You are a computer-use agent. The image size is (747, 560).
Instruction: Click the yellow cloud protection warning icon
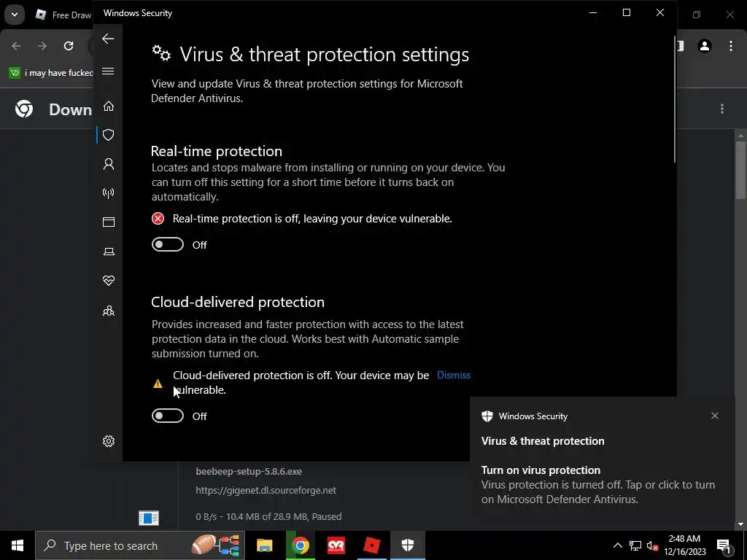(x=158, y=384)
